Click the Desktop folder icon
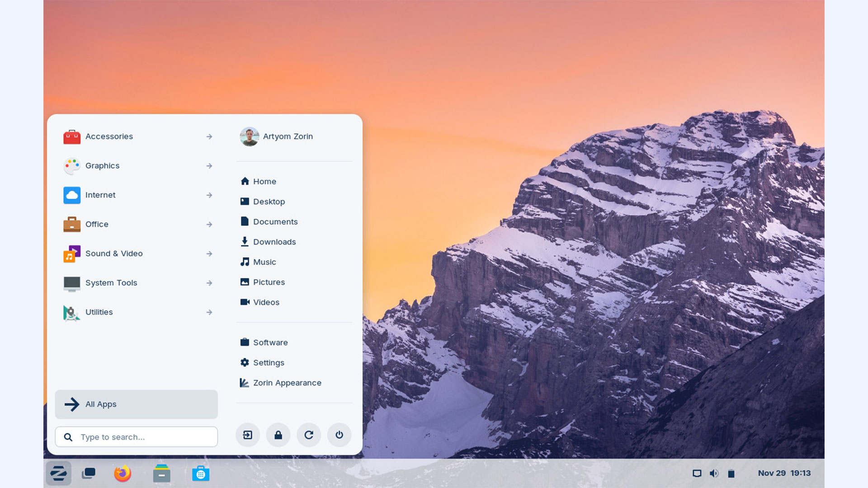The image size is (868, 488). pyautogui.click(x=245, y=202)
